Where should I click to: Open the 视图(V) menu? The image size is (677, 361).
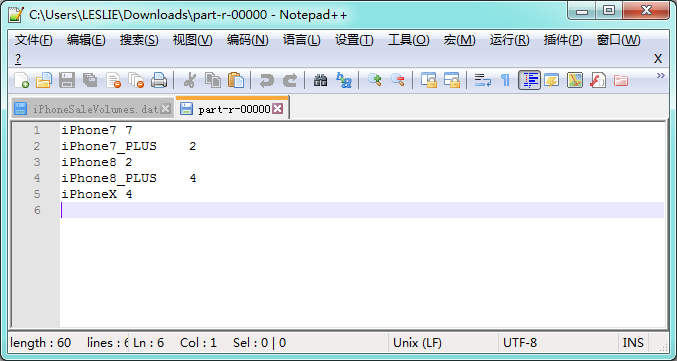click(193, 41)
